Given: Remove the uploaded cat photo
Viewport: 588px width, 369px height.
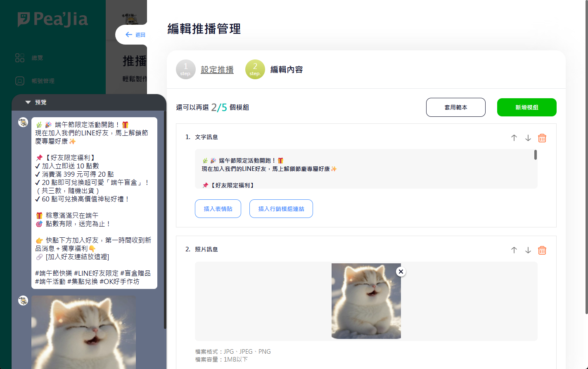Looking at the screenshot, I should (401, 272).
